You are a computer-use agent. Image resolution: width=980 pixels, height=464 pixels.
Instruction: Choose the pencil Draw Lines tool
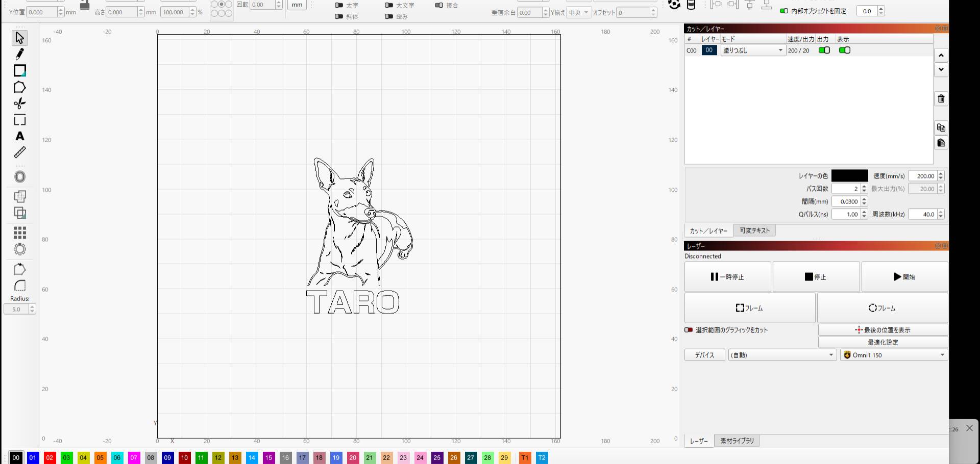click(x=19, y=54)
